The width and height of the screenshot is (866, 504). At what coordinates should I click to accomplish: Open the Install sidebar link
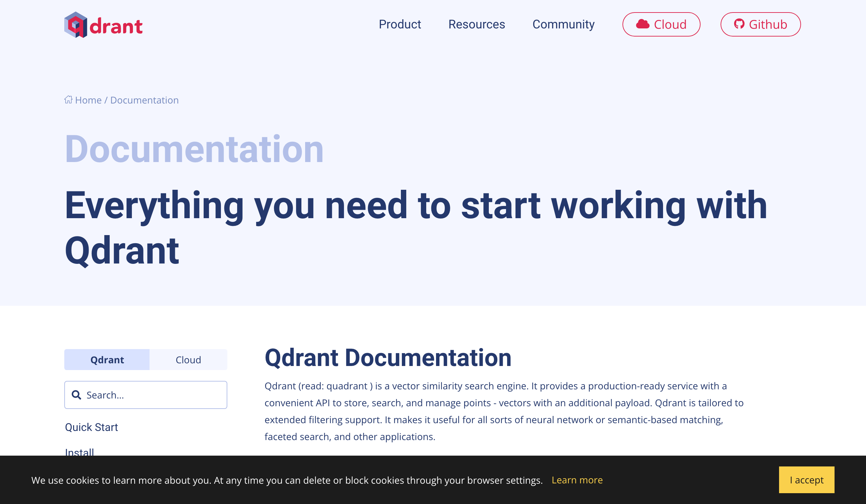pos(79,452)
